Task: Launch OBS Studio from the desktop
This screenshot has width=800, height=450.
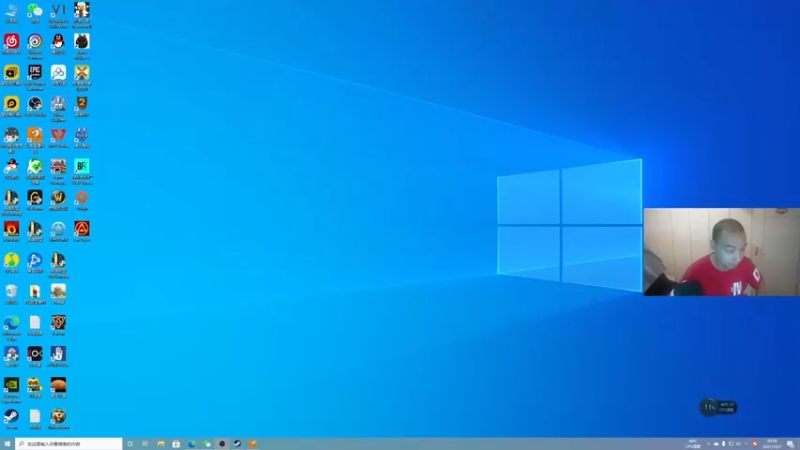Action: (35, 106)
